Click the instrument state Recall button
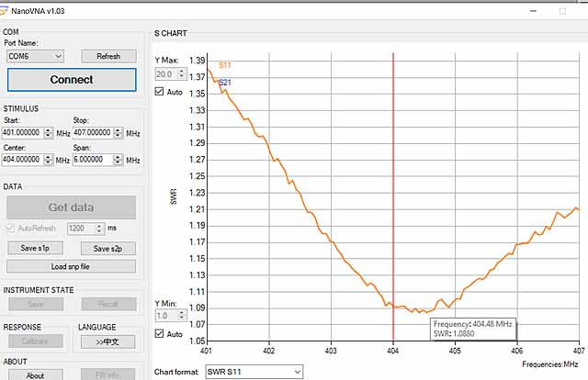This screenshot has height=380, width=588. tap(108, 304)
